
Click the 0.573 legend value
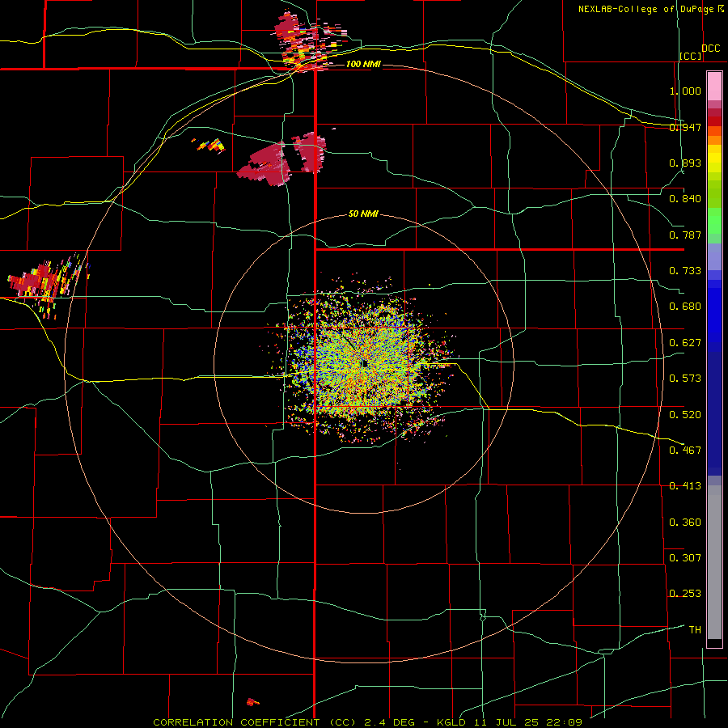point(685,379)
